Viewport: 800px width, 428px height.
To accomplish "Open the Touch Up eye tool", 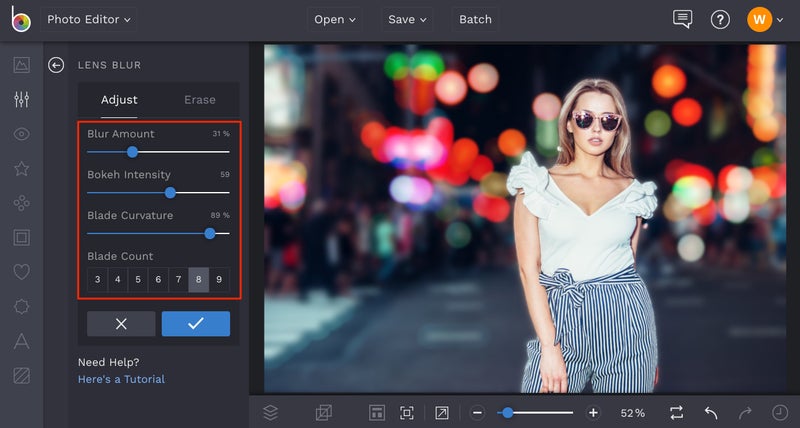I will [x=21, y=134].
